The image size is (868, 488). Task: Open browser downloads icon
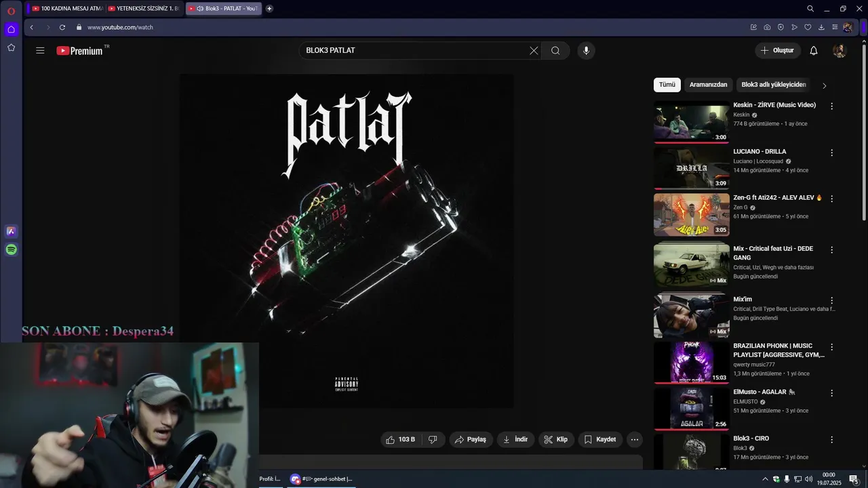pyautogui.click(x=821, y=27)
